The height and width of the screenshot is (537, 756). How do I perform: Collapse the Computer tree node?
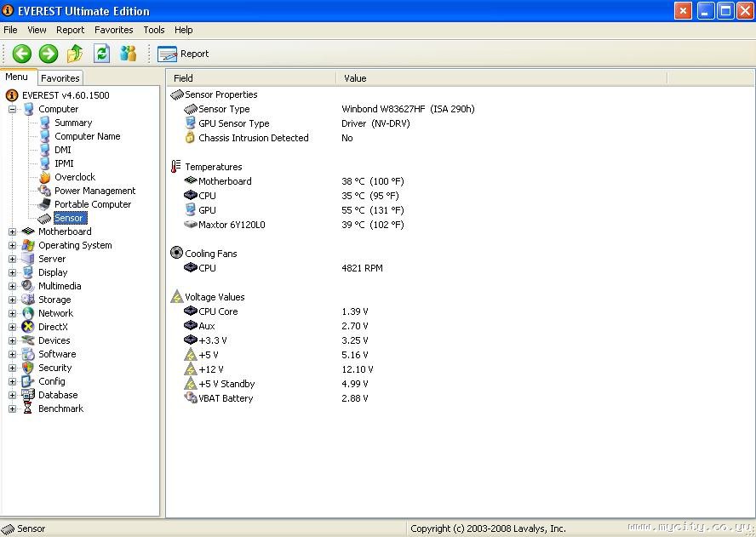[12, 109]
